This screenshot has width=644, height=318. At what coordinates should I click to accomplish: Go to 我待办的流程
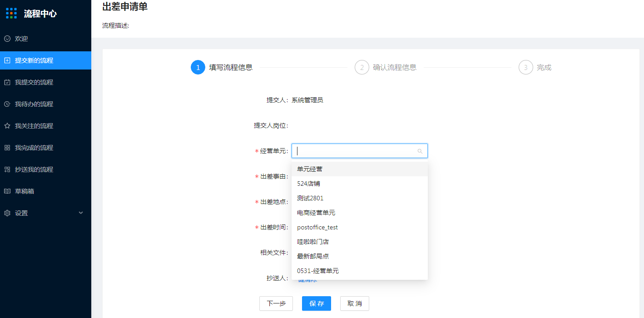pos(45,104)
